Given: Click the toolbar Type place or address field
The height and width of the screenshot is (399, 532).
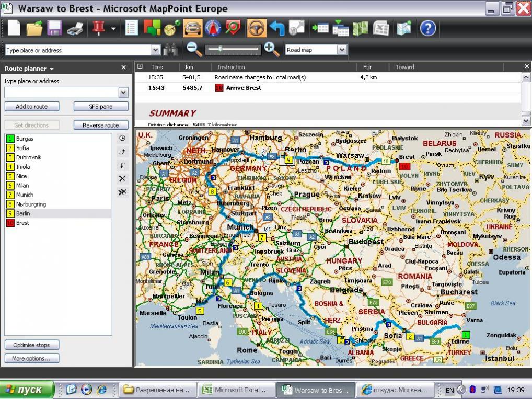Looking at the screenshot, I should (78, 50).
